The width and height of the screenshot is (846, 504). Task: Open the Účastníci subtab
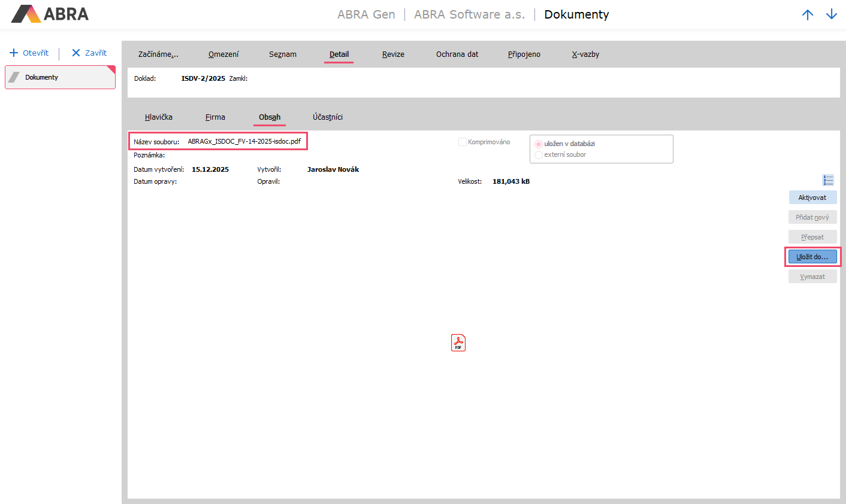point(328,117)
